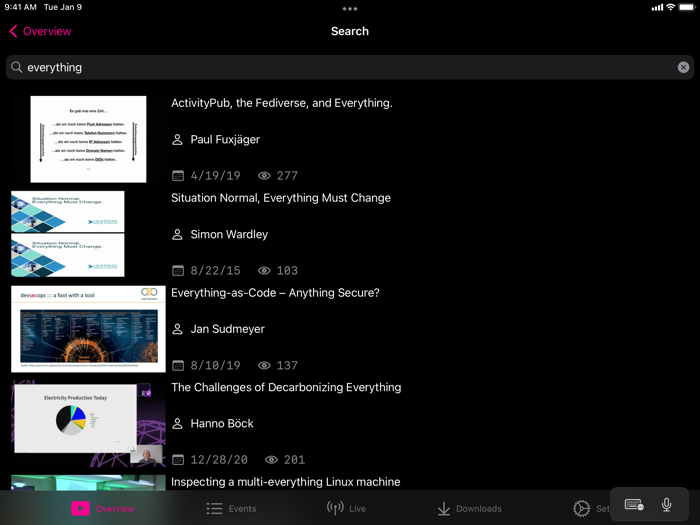
Task: Go back to Overview with the chevron
Action: (x=13, y=31)
